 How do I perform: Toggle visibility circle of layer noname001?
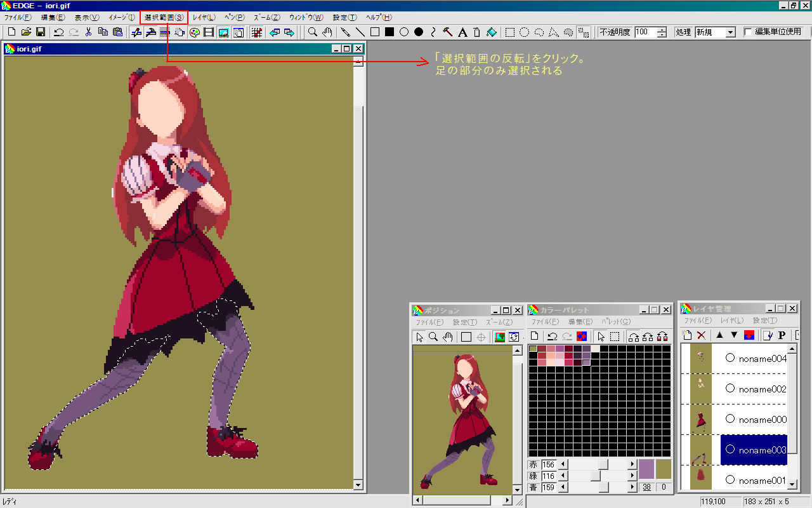(730, 480)
